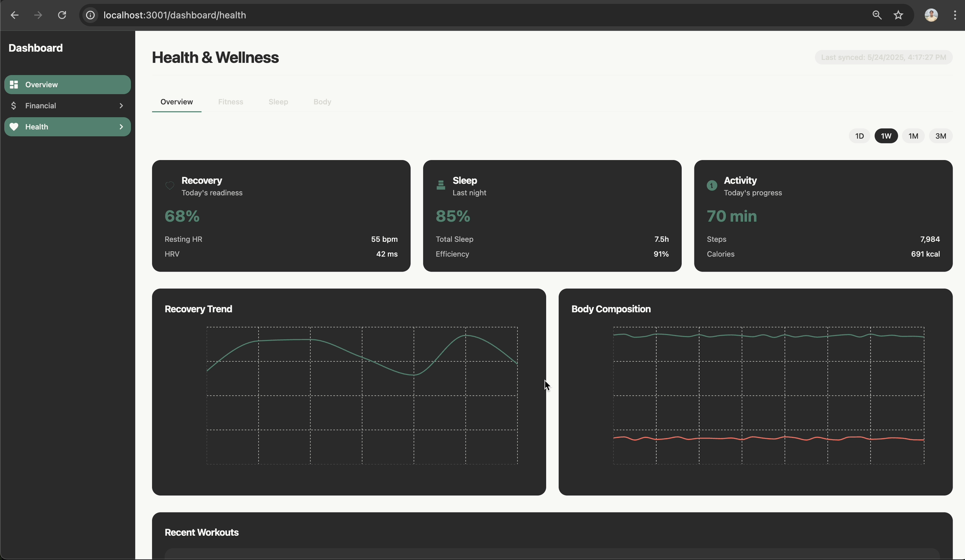Click the Health heart icon in sidebar
This screenshot has width=965, height=560.
pyautogui.click(x=14, y=127)
